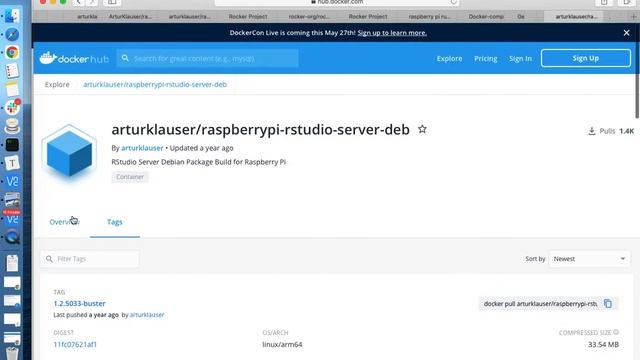640x360 pixels.
Task: Click the blue cube repository image
Action: point(69,153)
